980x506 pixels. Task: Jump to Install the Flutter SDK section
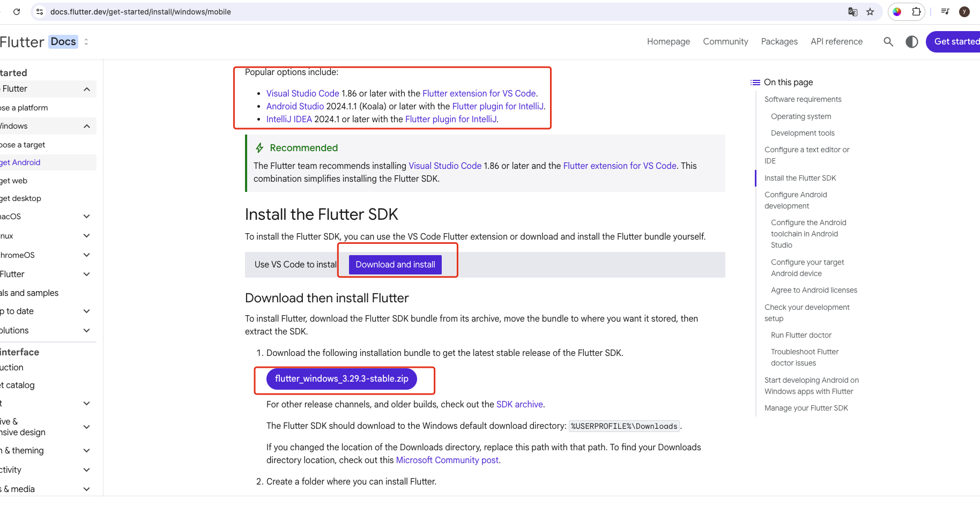(800, 178)
